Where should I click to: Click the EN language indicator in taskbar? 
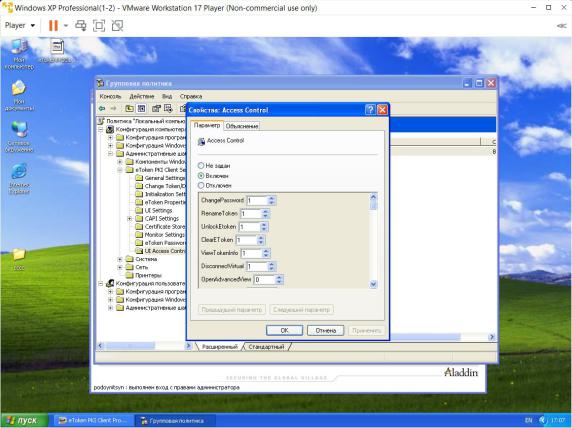click(x=529, y=420)
